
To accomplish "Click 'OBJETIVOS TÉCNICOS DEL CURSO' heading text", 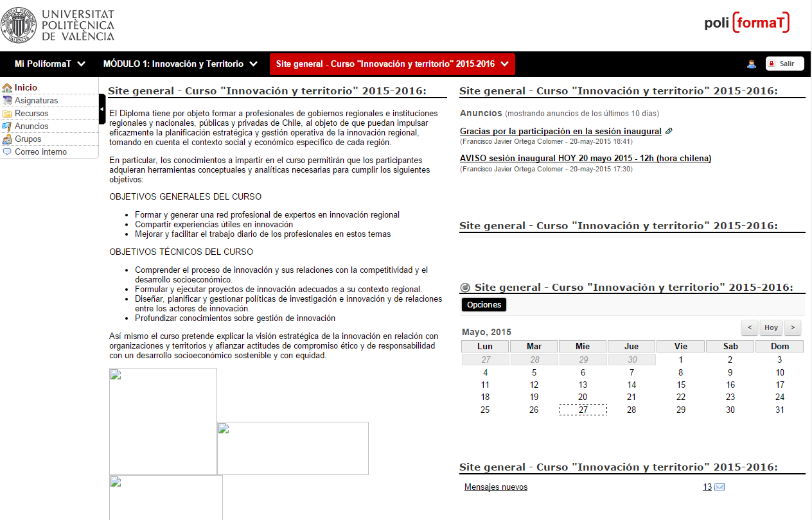I will tap(181, 252).
